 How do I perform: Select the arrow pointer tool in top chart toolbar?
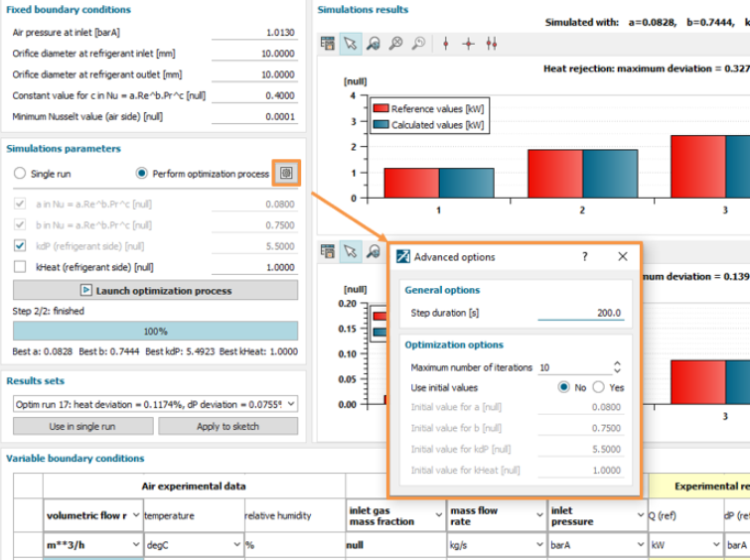pos(349,43)
